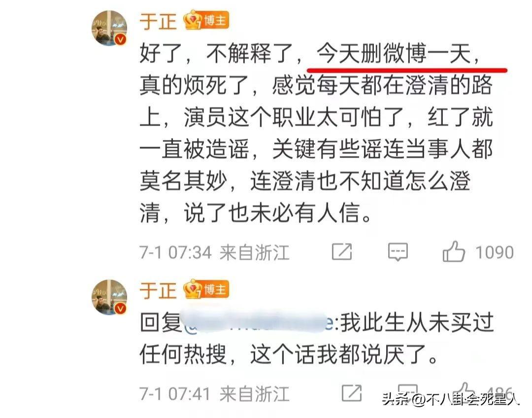Screen dimensions: 532x418
Task: Open avatar of first 于正 comment
Action: (109, 28)
